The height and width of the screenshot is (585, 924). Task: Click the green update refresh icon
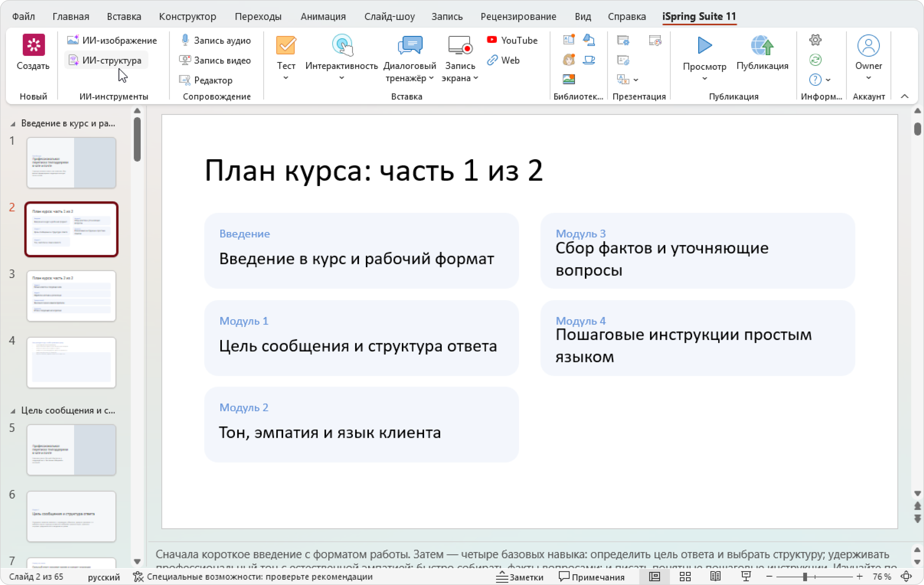pyautogui.click(x=815, y=60)
